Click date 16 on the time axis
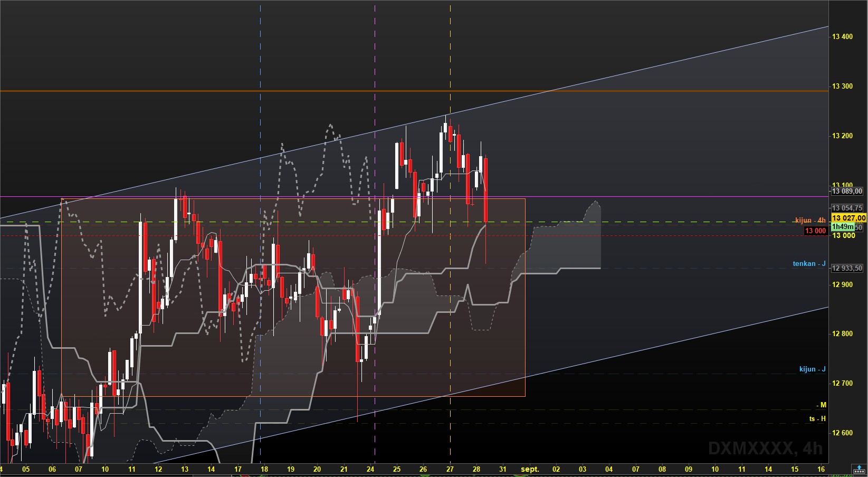The height and width of the screenshot is (477, 868). [821, 469]
